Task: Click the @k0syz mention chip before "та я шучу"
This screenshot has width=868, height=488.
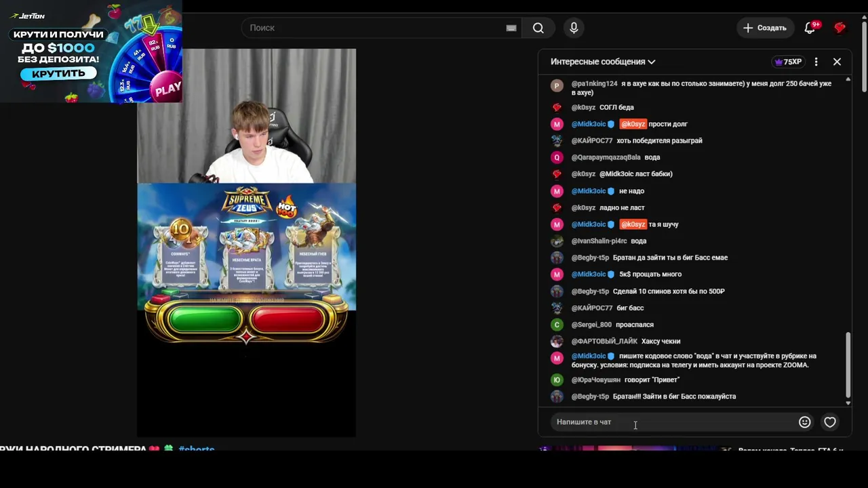Action: click(633, 224)
